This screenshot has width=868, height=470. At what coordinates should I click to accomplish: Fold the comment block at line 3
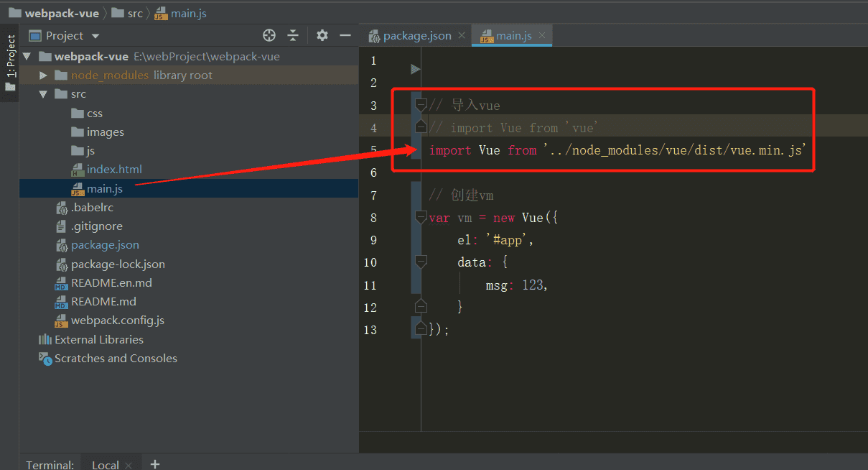click(x=421, y=105)
